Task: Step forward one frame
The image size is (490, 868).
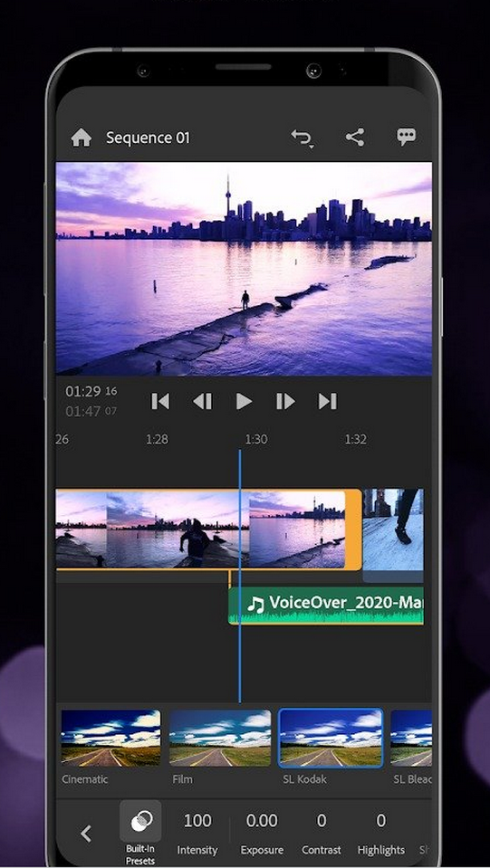Action: click(285, 401)
